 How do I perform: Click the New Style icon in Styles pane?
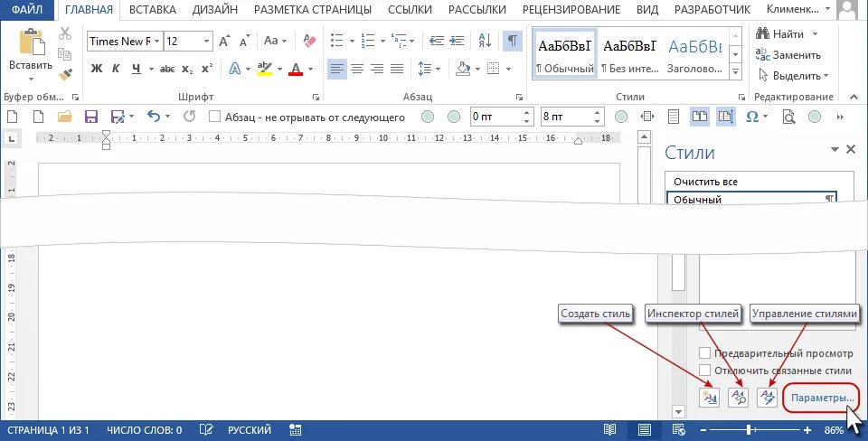(709, 397)
